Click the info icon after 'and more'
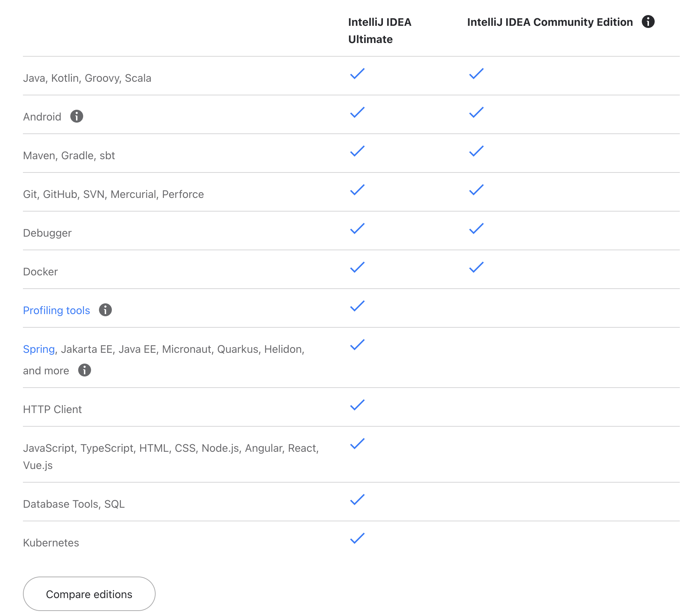Image resolution: width=697 pixels, height=616 pixels. pyautogui.click(x=84, y=370)
